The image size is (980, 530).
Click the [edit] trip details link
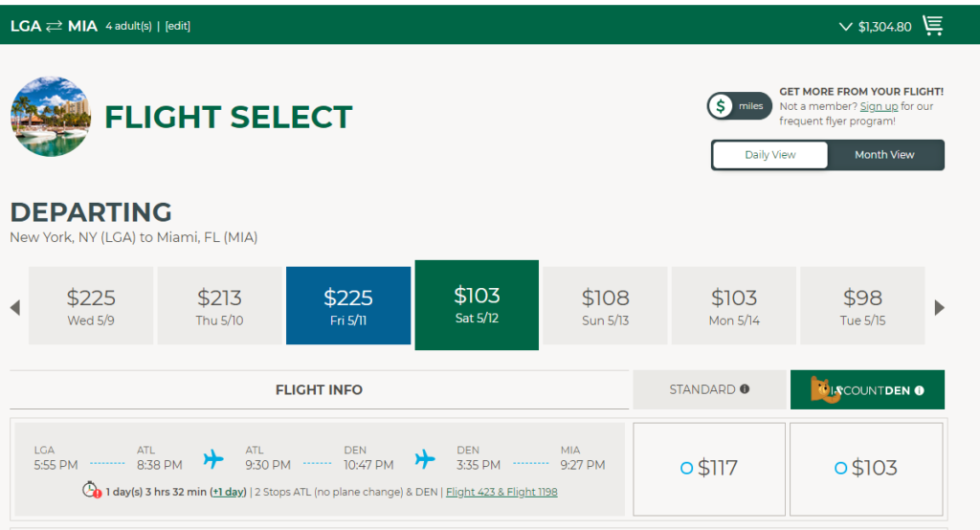pos(177,26)
